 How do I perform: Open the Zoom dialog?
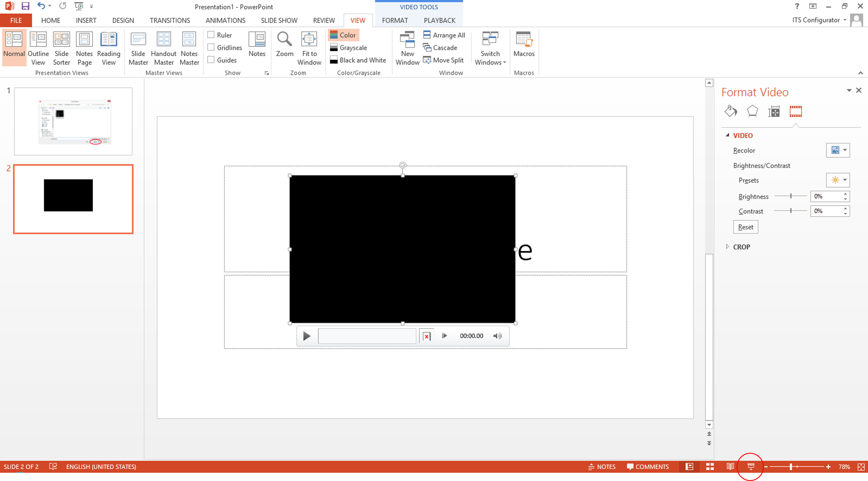[x=285, y=44]
